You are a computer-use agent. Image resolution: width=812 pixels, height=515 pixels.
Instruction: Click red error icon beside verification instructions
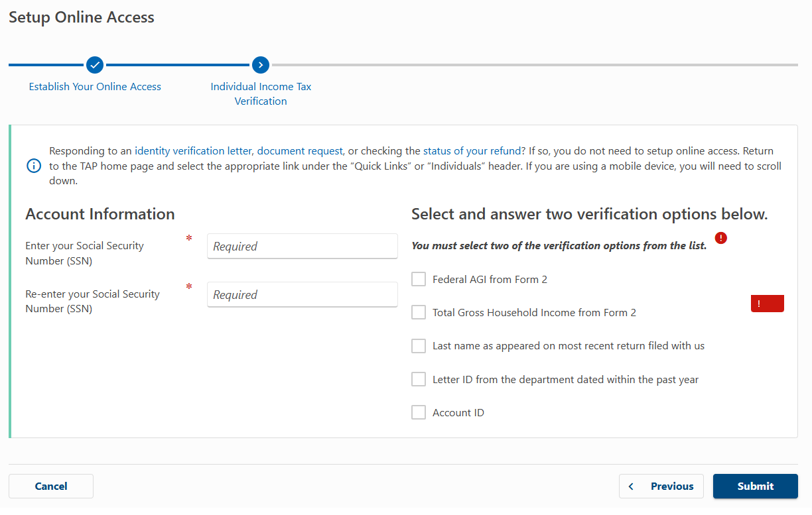(x=721, y=238)
